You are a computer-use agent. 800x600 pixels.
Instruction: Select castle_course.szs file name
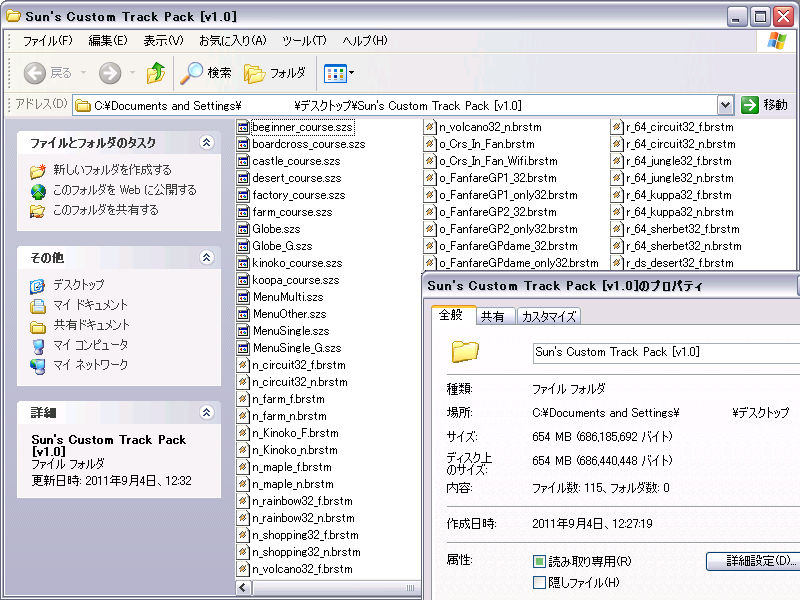pyautogui.click(x=296, y=161)
